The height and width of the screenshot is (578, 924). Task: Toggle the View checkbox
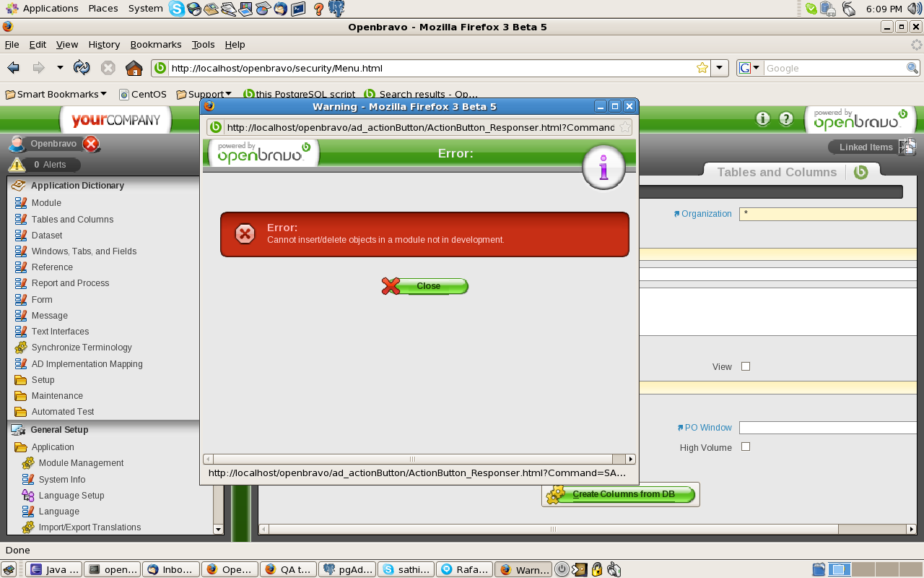tap(746, 366)
